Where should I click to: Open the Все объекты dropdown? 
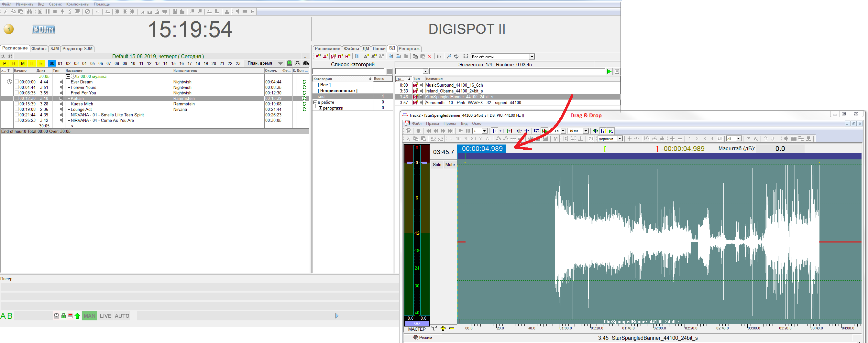[x=532, y=57]
